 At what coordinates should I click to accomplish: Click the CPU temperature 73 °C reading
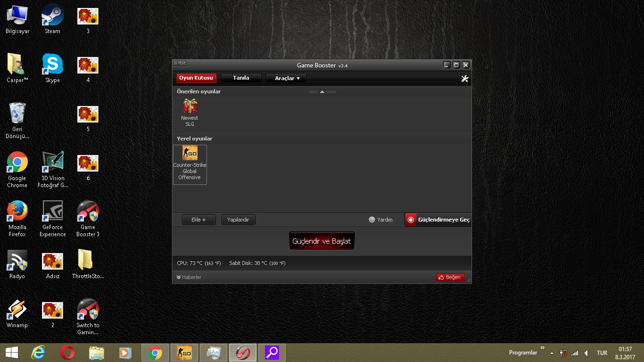coord(198,263)
